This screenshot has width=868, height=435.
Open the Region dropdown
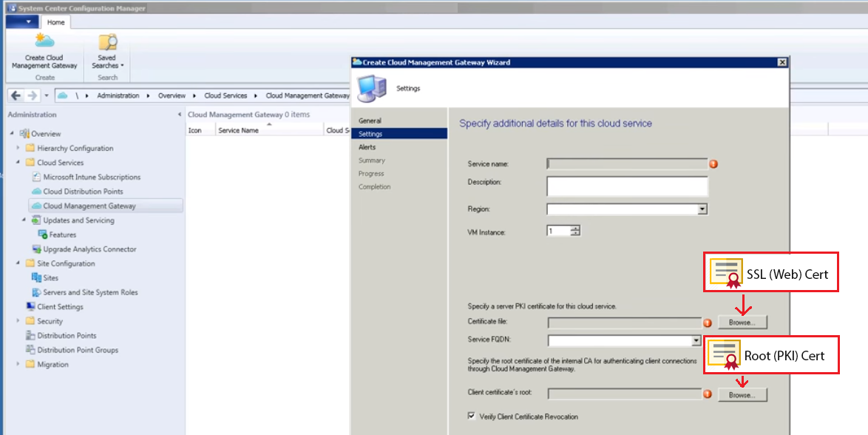click(702, 209)
